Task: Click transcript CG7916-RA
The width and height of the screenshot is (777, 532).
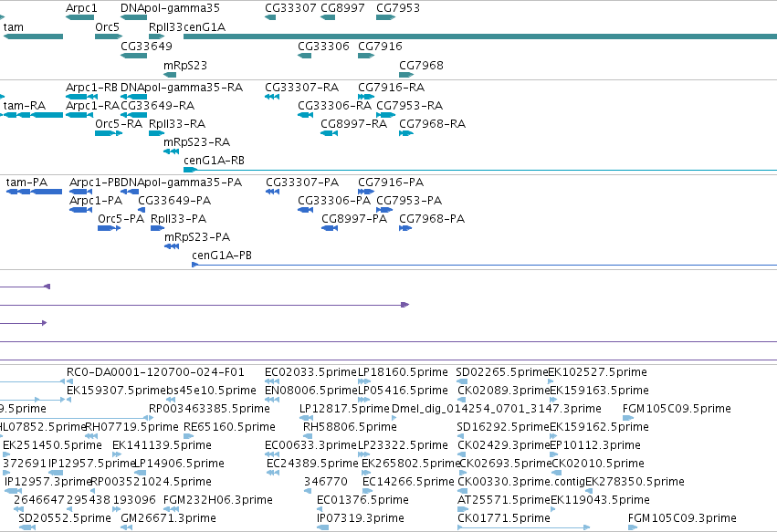Action: pyautogui.click(x=391, y=88)
